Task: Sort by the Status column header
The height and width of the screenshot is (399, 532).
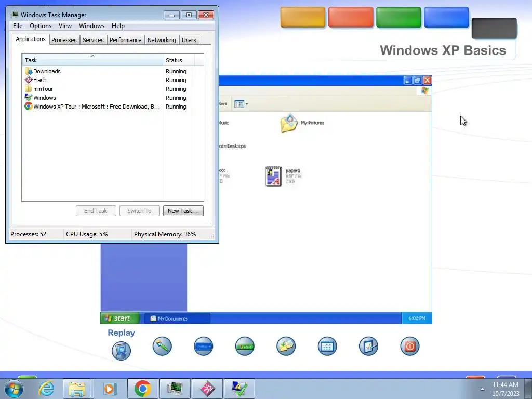Action: 179,60
